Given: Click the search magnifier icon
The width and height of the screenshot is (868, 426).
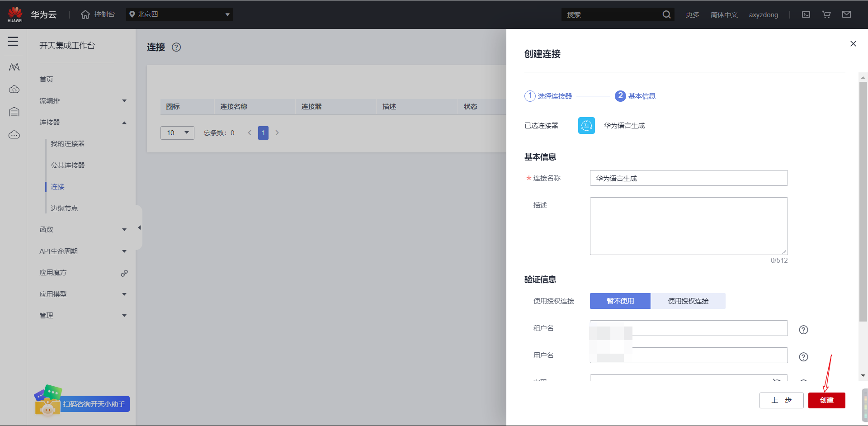Looking at the screenshot, I should (666, 14).
